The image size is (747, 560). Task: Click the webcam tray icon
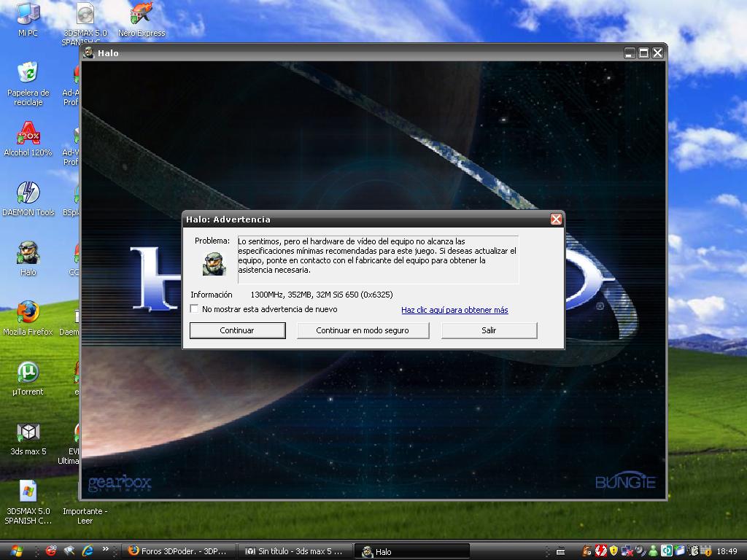tap(640, 551)
